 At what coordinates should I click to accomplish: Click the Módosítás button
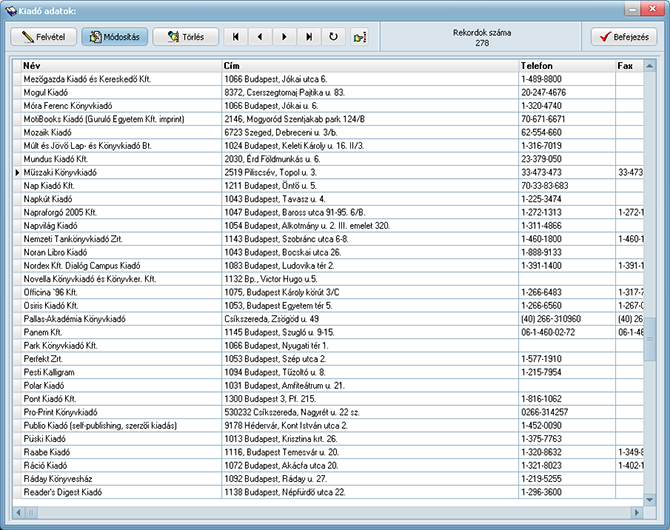coord(115,37)
